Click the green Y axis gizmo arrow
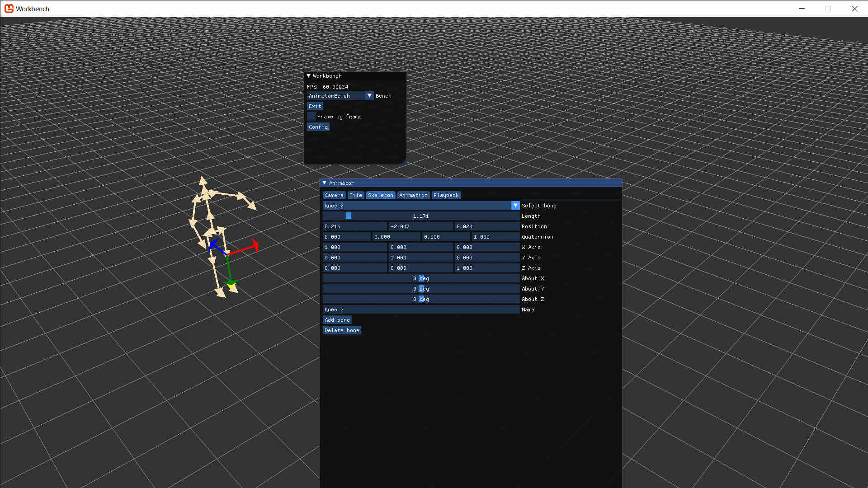This screenshot has height=488, width=868. [x=231, y=284]
